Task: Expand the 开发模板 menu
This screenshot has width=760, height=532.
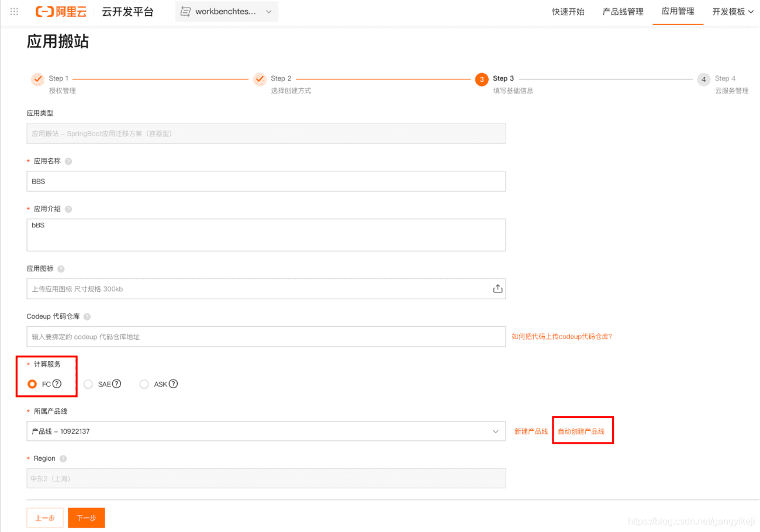Action: 733,12
